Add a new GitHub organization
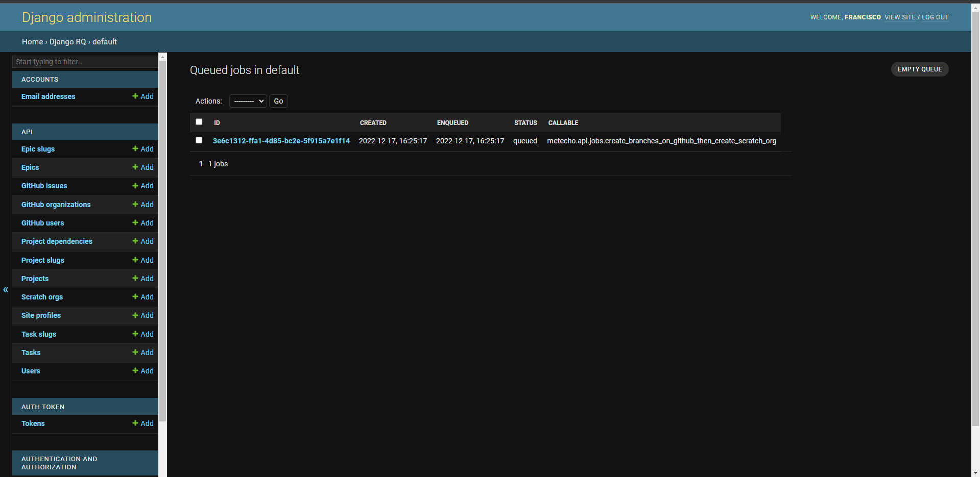The image size is (980, 477). click(x=143, y=205)
